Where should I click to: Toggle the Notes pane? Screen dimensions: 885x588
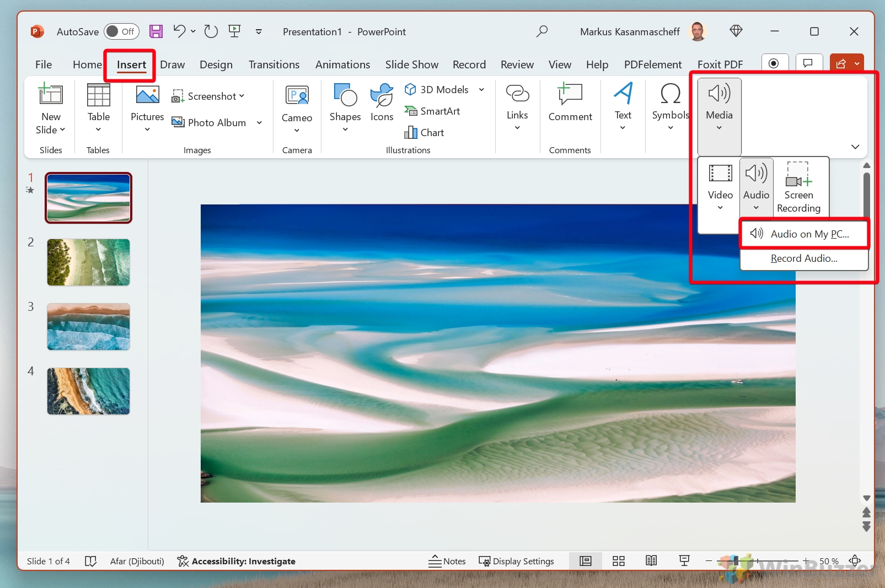pyautogui.click(x=447, y=561)
